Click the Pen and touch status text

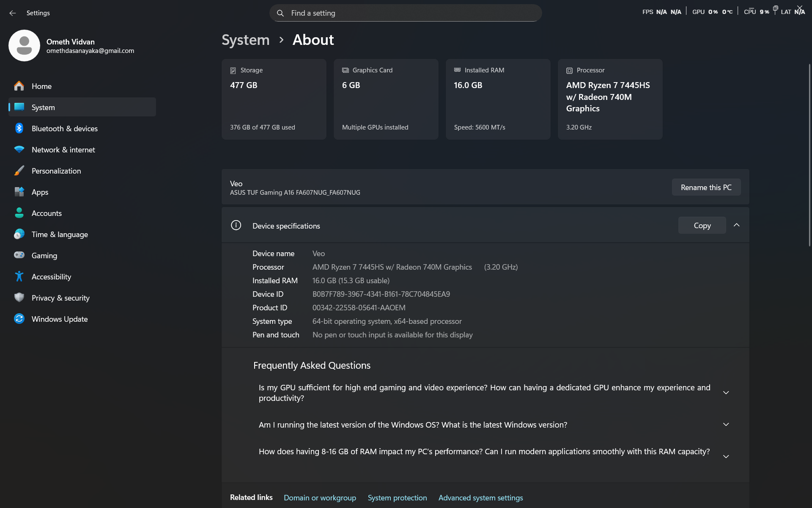(392, 335)
